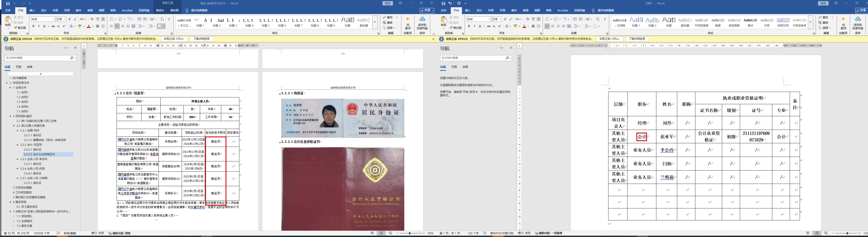Toggle paragraph marks display in the 铭达 window

tap(169, 19)
